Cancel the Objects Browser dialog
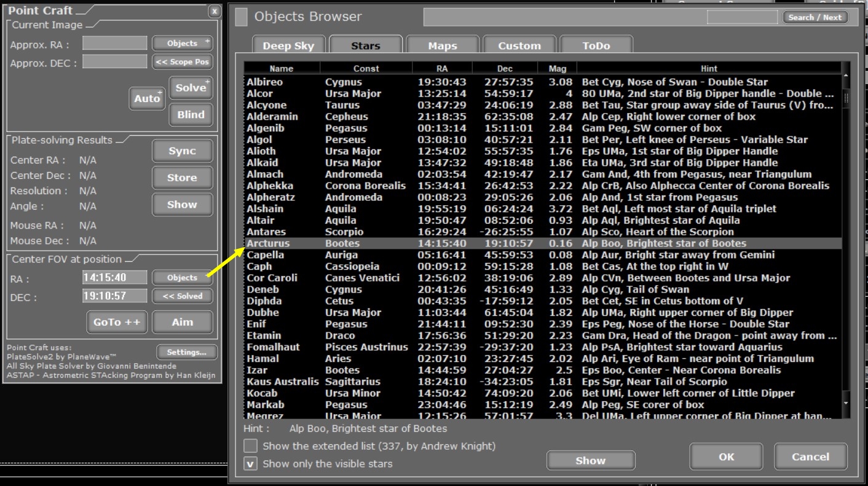The image size is (868, 486). [x=810, y=457]
